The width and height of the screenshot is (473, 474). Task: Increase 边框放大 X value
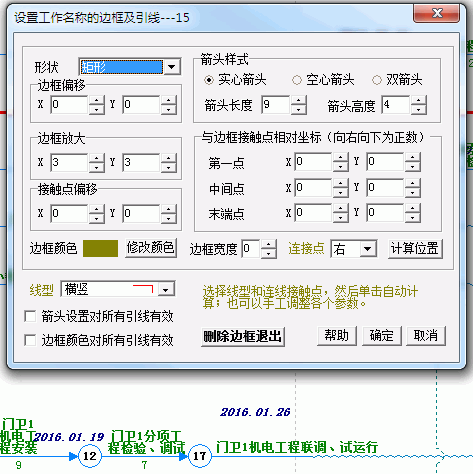(97, 158)
